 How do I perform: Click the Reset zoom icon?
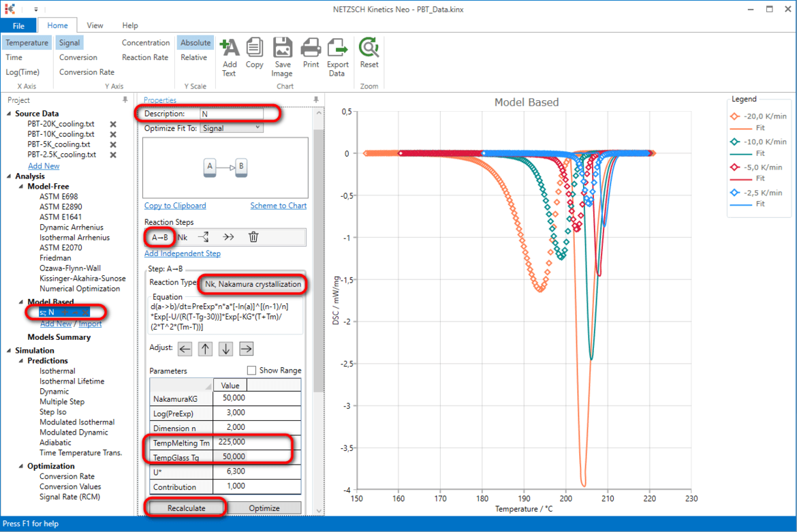(x=369, y=48)
